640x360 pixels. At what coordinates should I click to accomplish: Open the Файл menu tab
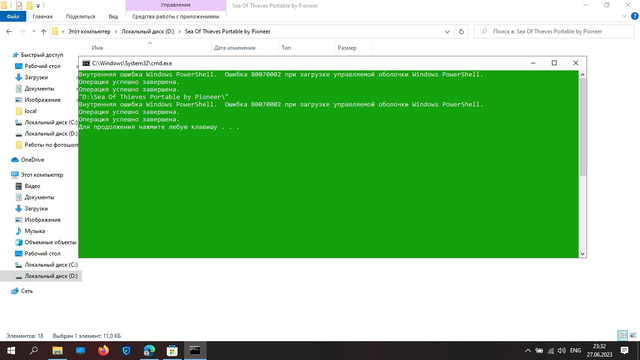(x=13, y=16)
